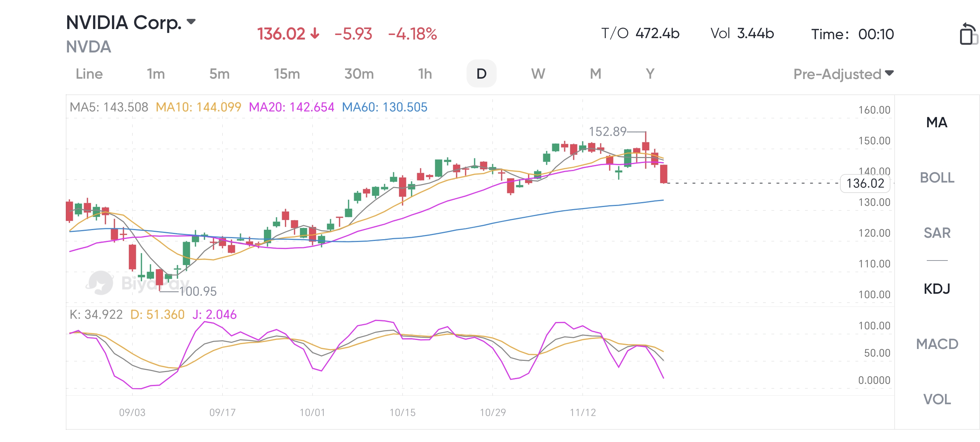Click the 11/12 date axis label
980x442 pixels.
[x=582, y=412]
